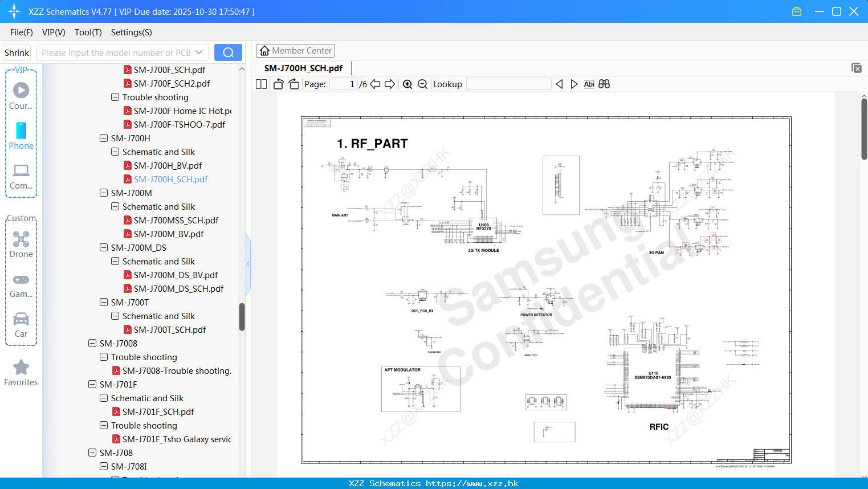Click the search magnifier button

pos(228,52)
